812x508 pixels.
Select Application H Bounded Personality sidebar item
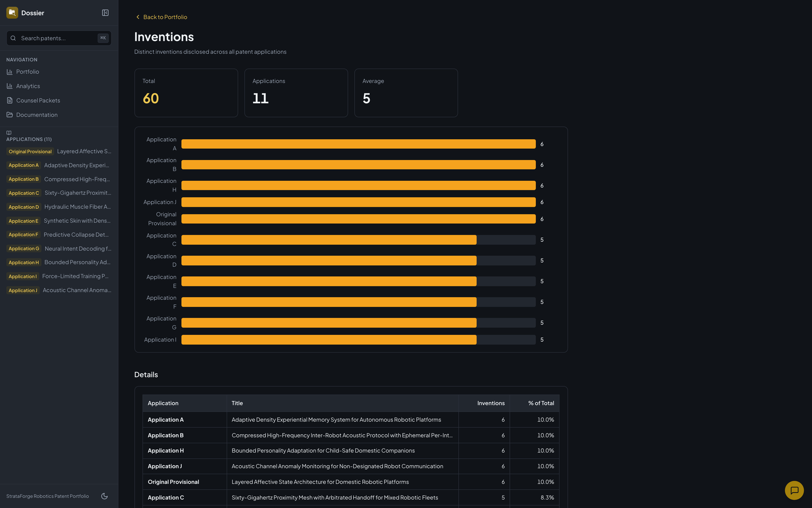click(x=59, y=263)
